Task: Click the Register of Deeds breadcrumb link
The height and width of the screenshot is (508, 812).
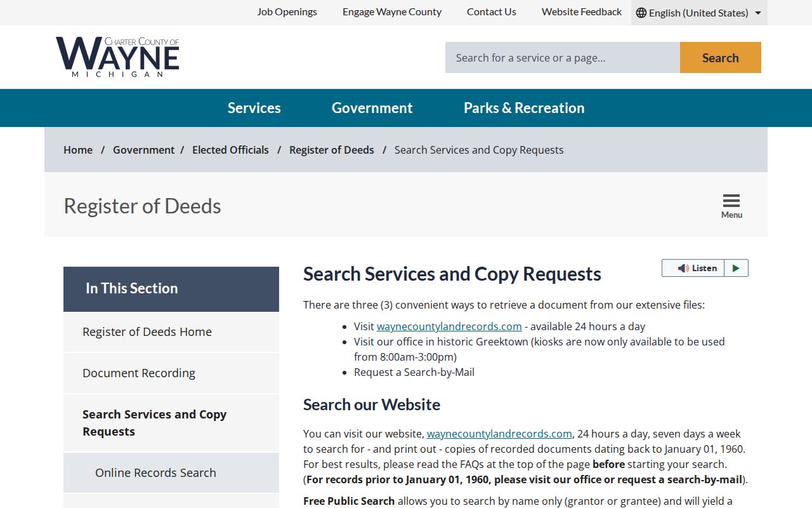Action: [332, 150]
